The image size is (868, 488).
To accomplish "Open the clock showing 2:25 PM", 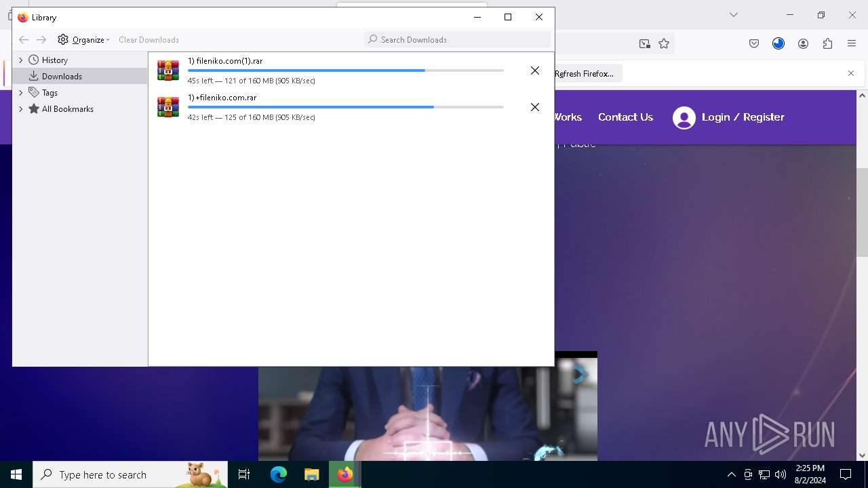I will click(810, 474).
